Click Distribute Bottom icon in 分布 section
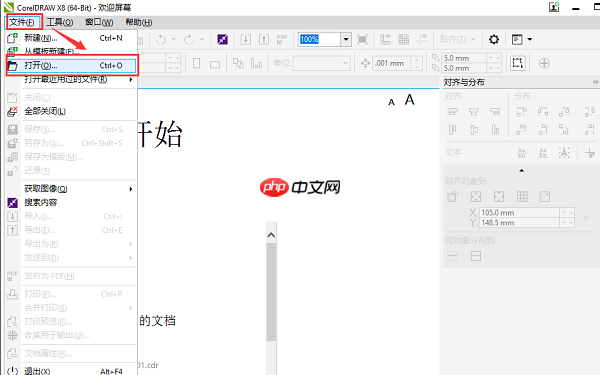This screenshot has height=375, width=600. click(x=564, y=130)
